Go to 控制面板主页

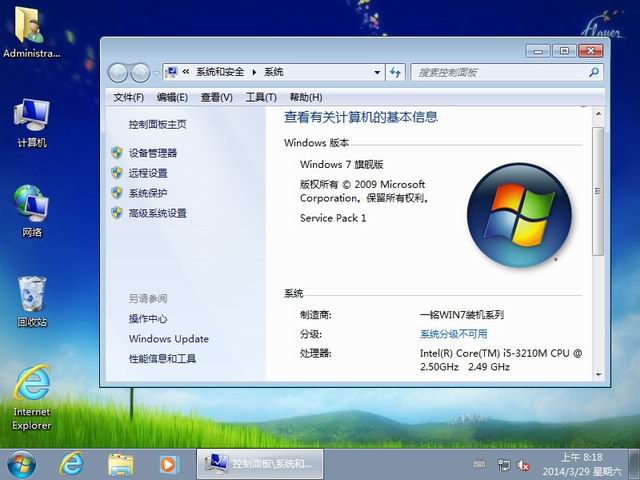point(158,124)
